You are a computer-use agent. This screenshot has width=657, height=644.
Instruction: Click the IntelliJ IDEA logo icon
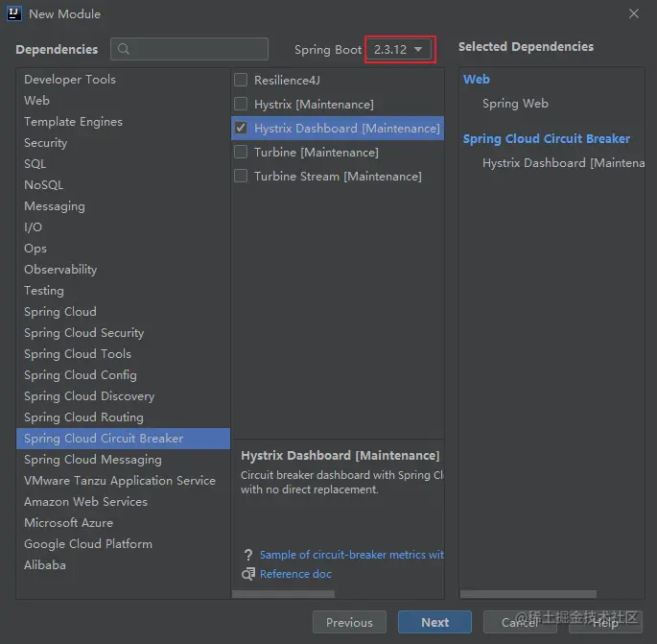(x=13, y=13)
